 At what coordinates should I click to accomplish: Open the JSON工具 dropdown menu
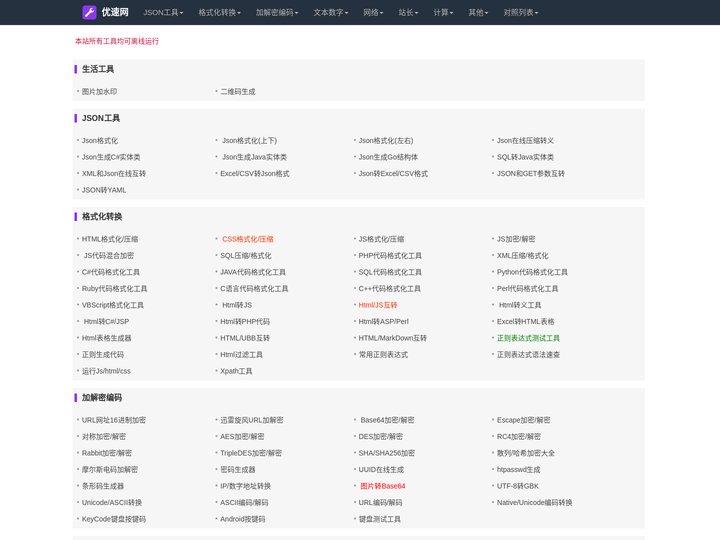pyautogui.click(x=163, y=12)
